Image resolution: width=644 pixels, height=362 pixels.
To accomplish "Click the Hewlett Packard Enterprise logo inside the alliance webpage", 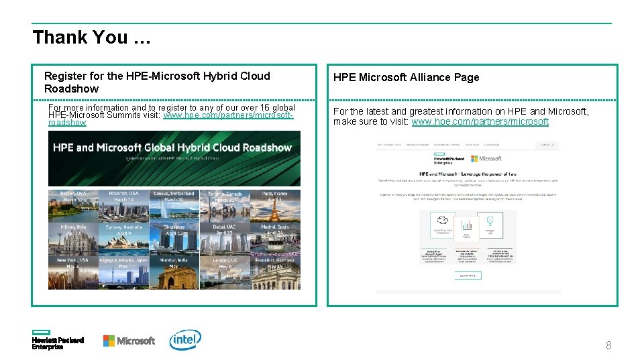I will pyautogui.click(x=449, y=158).
